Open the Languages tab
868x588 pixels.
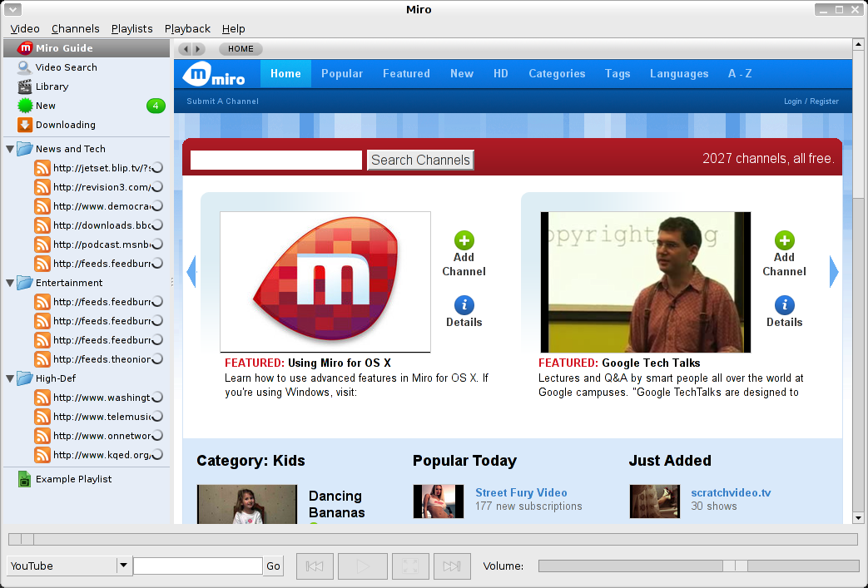[679, 73]
